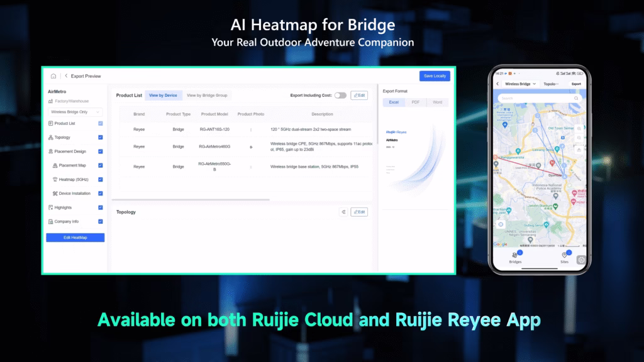The image size is (644, 362).
Task: Toggle the Export Including Cost switch
Action: pos(340,96)
